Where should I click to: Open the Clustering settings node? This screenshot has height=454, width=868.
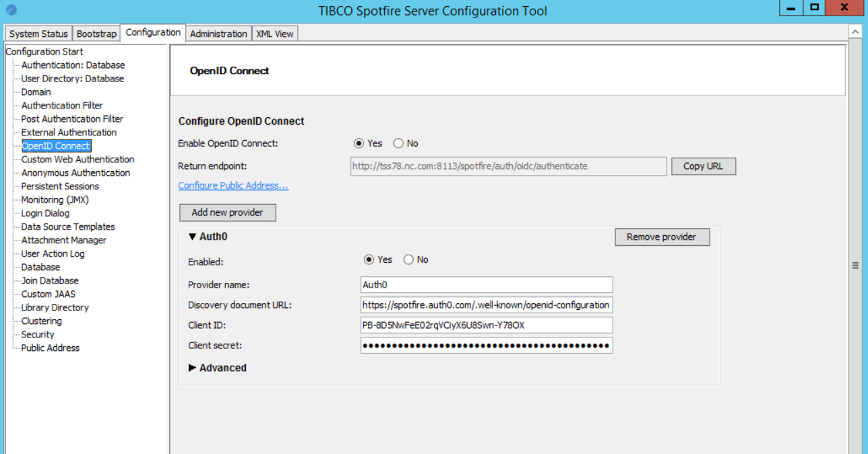pyautogui.click(x=41, y=321)
